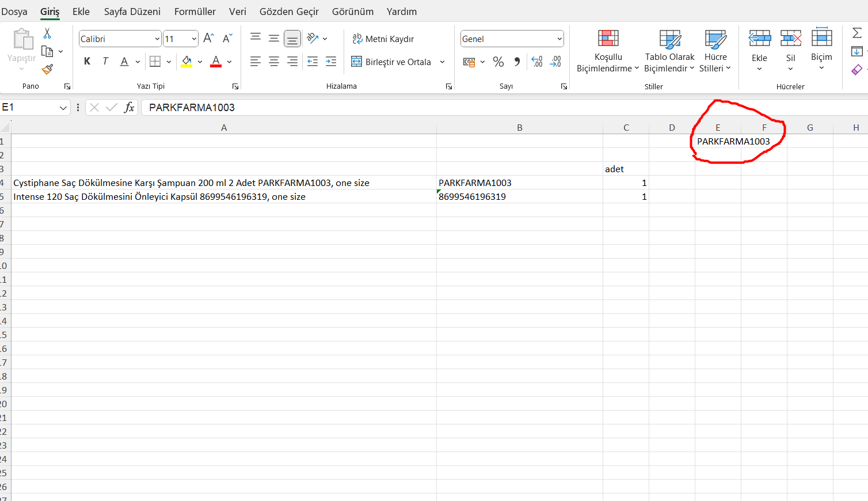
Task: Decrease indent icon
Action: coord(313,61)
